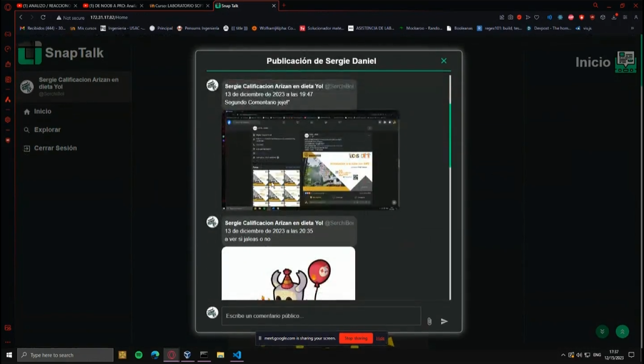
Task: Click the SnapTalk logo
Action: pos(60,52)
